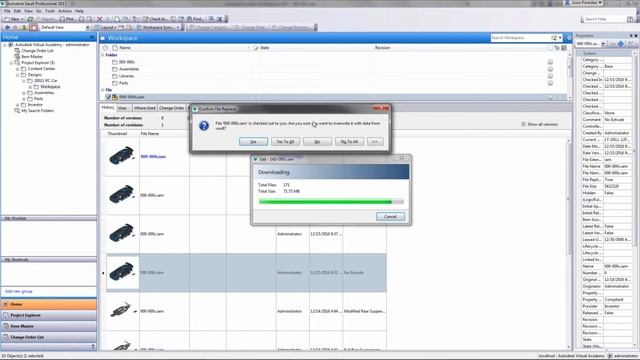This screenshot has height=360, width=640.
Task: Expand the Assemblies node in the tree
Action: pos(24,93)
